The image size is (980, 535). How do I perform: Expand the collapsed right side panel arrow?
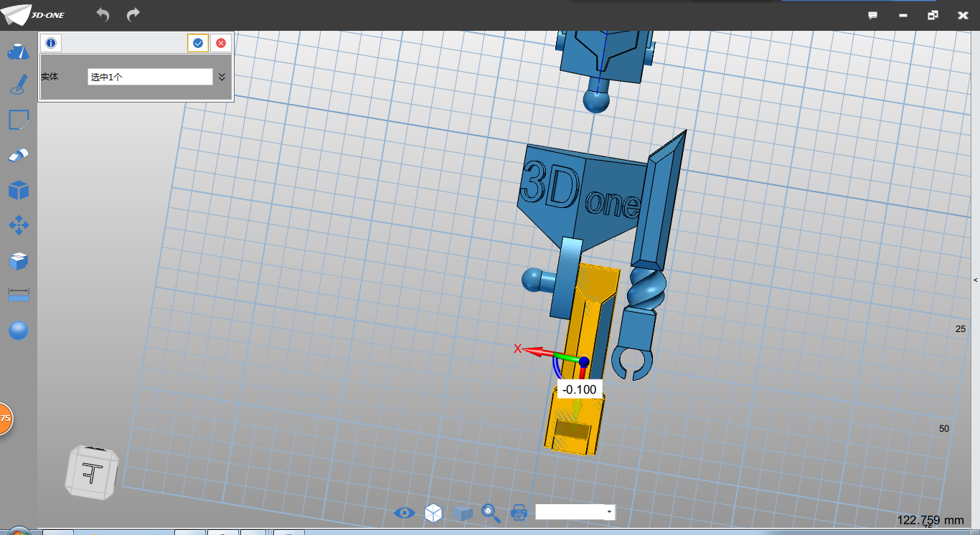click(x=976, y=280)
